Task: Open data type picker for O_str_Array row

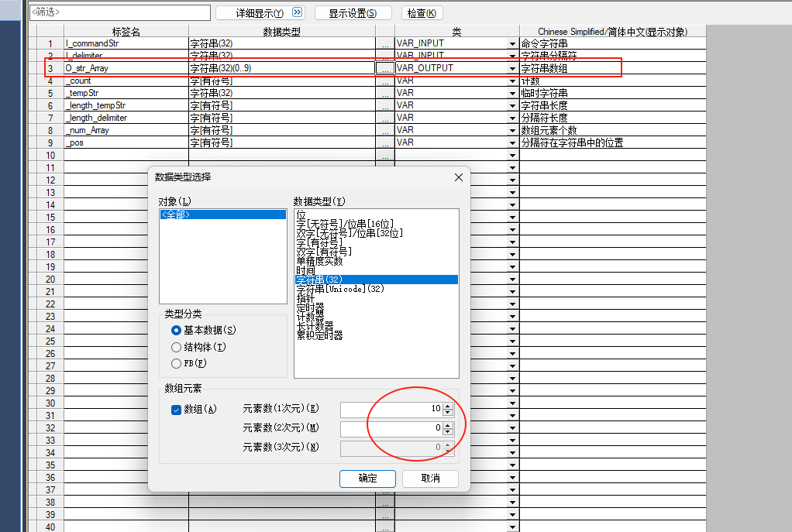Action: 384,68
